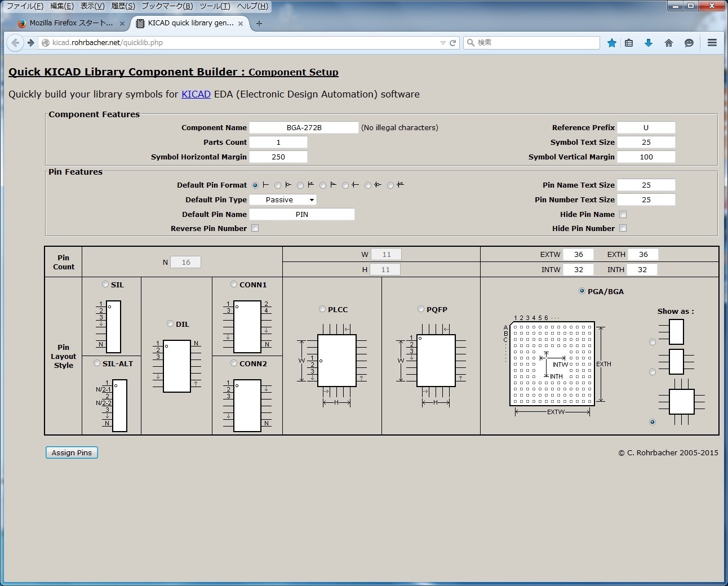Open the Firefox Hello smiley icon
The image size is (728, 586).
(689, 42)
